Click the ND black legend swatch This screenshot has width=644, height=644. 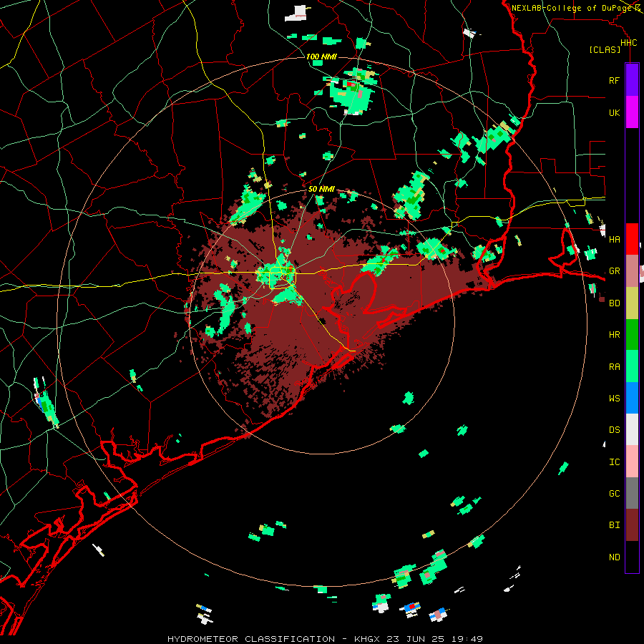[632, 557]
